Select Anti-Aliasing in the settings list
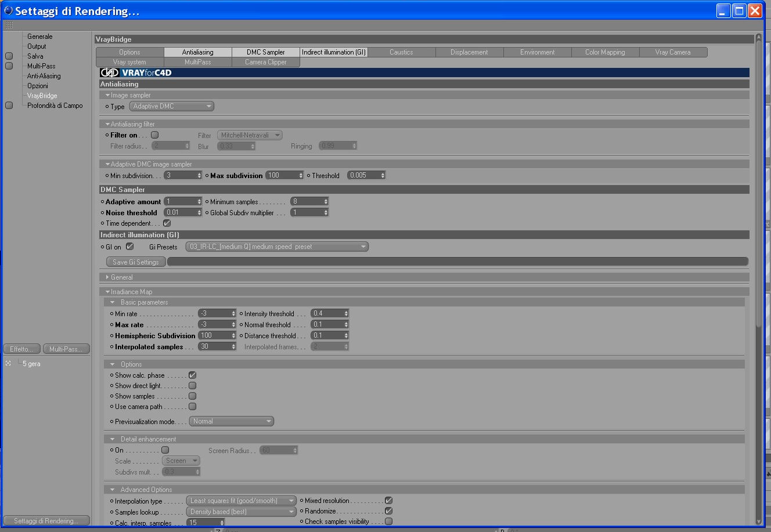The width and height of the screenshot is (771, 532). (44, 76)
